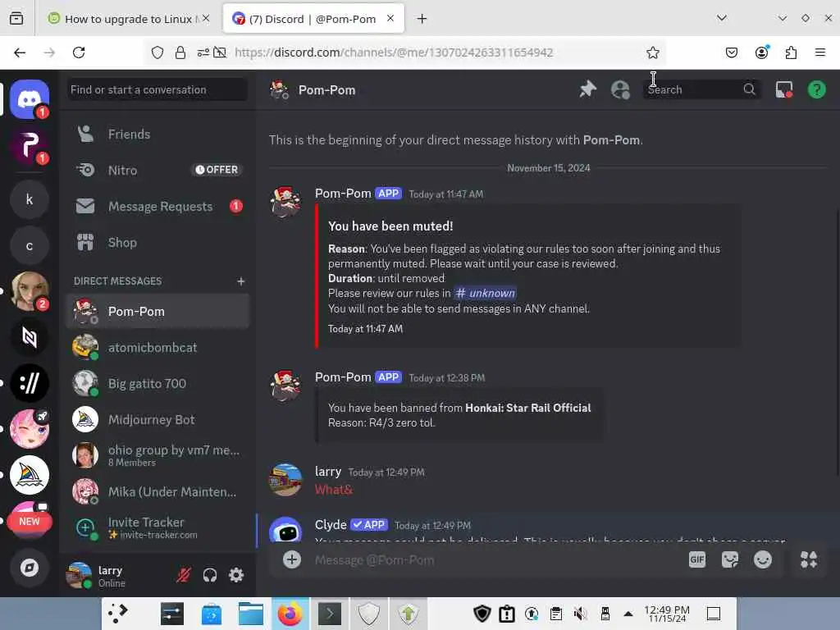This screenshot has width=840, height=630.
Task: Open the server labeled c
Action: [x=30, y=246]
